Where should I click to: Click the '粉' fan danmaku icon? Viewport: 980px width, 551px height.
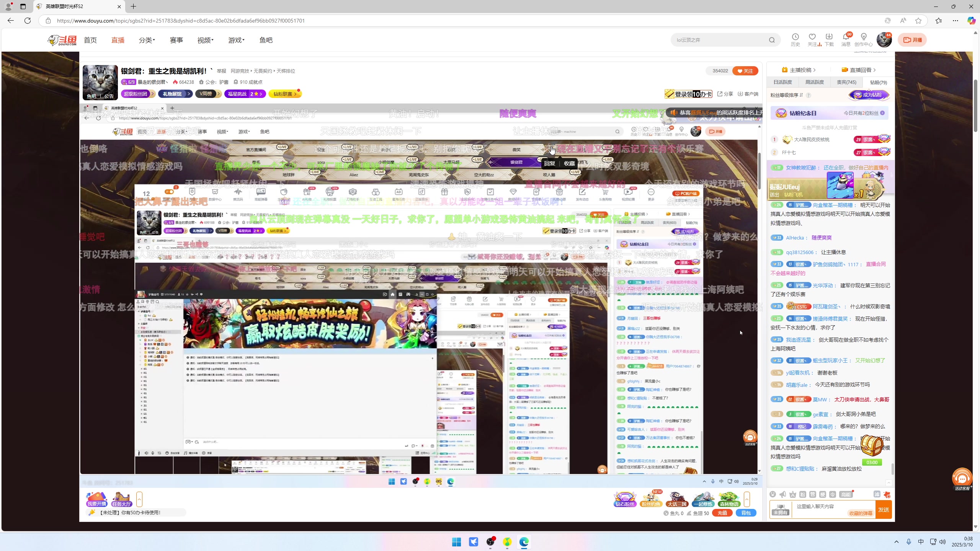click(x=803, y=494)
